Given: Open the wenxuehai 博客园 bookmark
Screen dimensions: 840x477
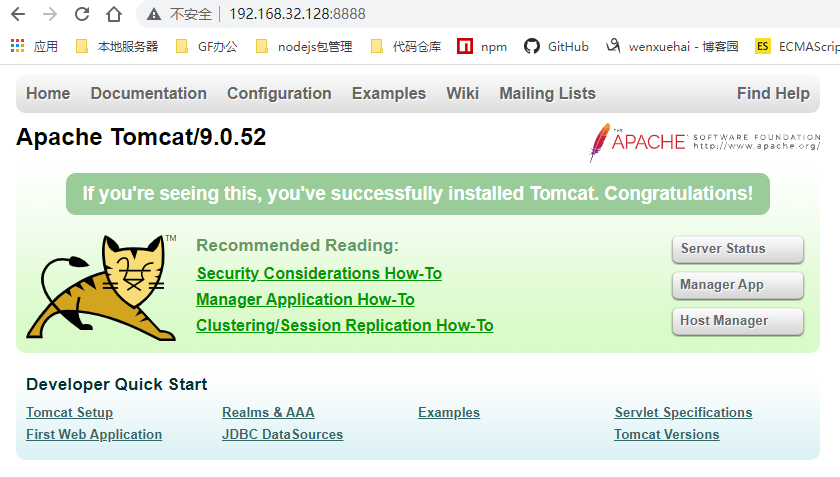Looking at the screenshot, I should tap(672, 47).
